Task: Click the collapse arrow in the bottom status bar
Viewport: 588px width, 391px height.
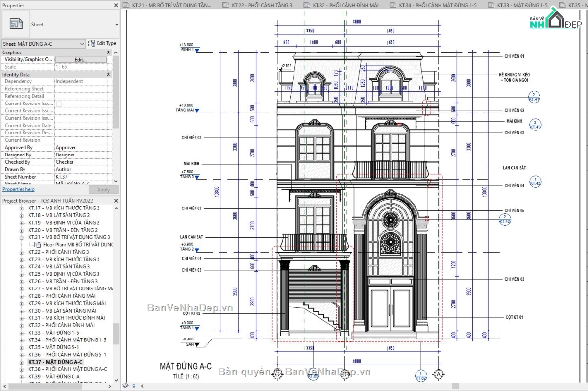Action: tap(141, 386)
